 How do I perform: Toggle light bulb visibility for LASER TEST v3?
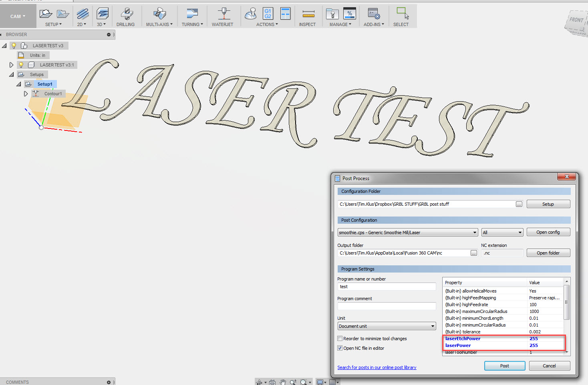tap(14, 46)
